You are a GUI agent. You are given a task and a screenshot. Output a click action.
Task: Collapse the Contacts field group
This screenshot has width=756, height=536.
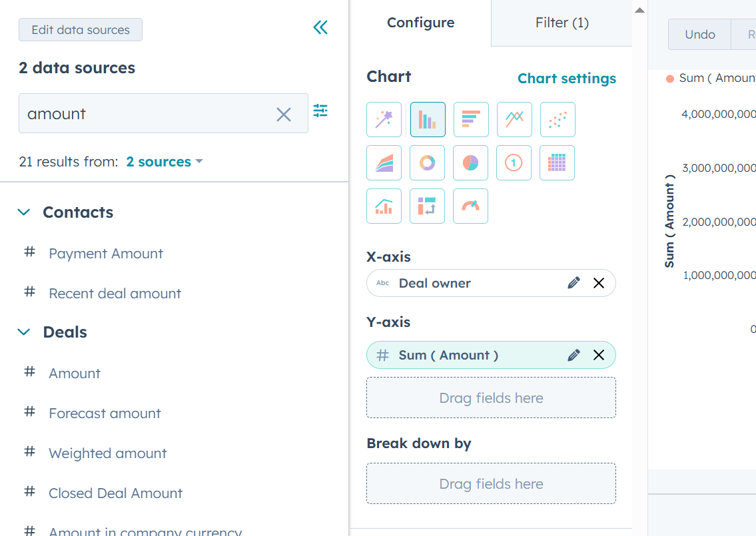(x=23, y=212)
